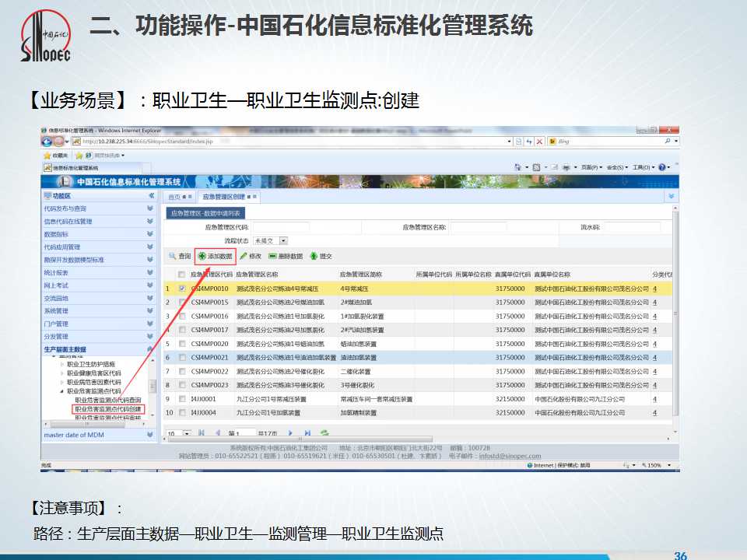
Task: Check the CSI4MP0017 row checkbox
Action: [x=182, y=330]
